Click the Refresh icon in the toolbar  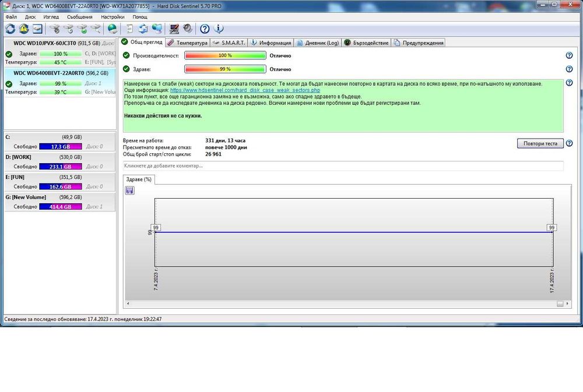(x=10, y=29)
